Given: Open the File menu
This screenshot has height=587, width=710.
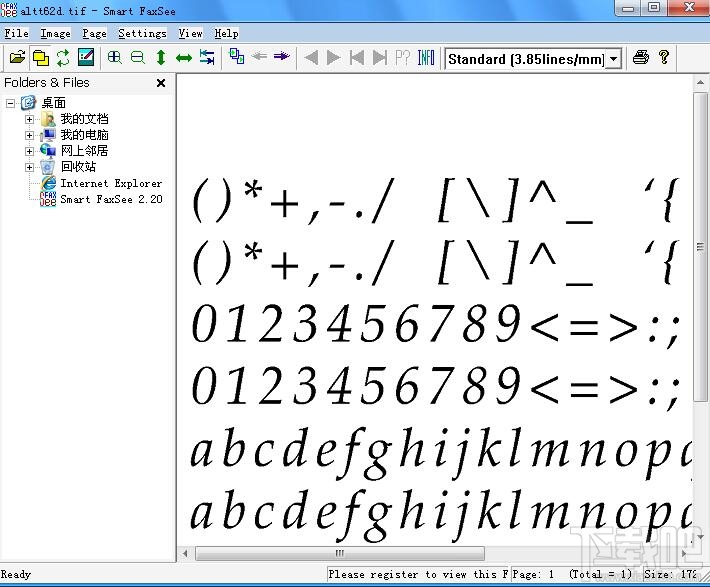Looking at the screenshot, I should click(x=16, y=34).
